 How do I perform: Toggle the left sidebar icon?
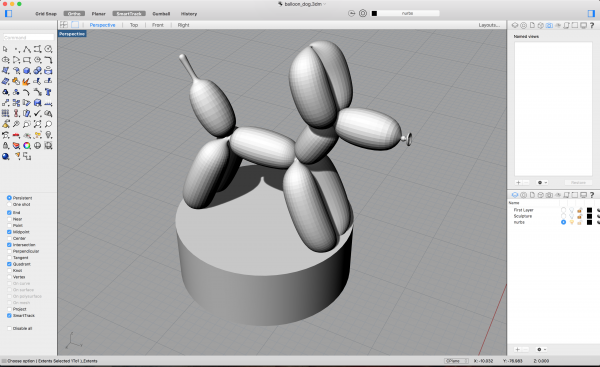(x=8, y=13)
